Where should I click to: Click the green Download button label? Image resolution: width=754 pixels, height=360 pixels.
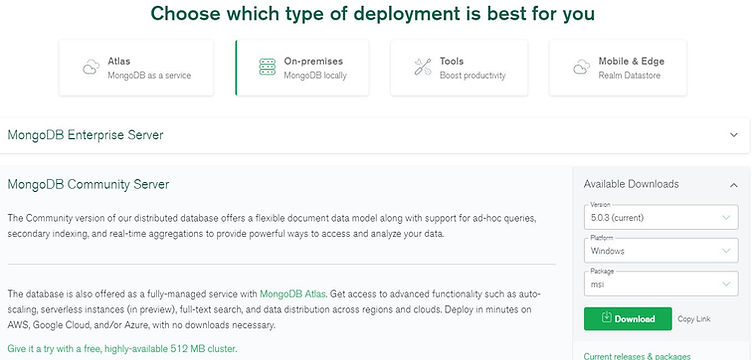(634, 319)
